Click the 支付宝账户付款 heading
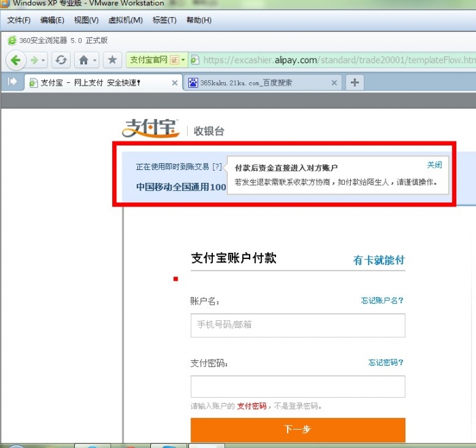 coord(234,258)
